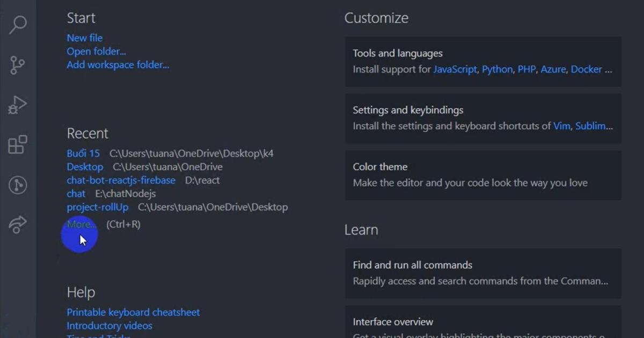
Task: Click 'Add workspace folder...'
Action: [118, 64]
